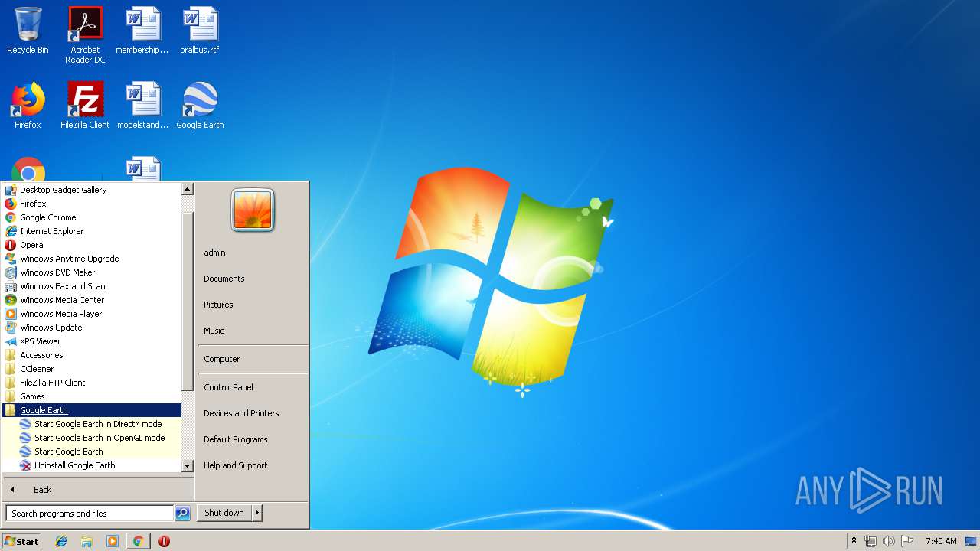
Task: Expand the Accessories folder
Action: tap(92, 355)
